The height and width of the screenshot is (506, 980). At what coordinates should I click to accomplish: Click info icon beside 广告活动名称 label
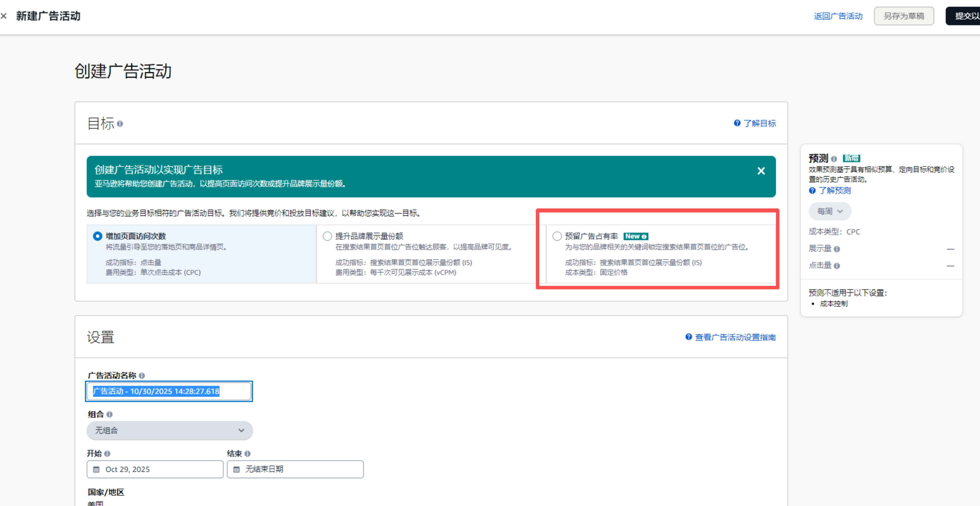point(142,376)
